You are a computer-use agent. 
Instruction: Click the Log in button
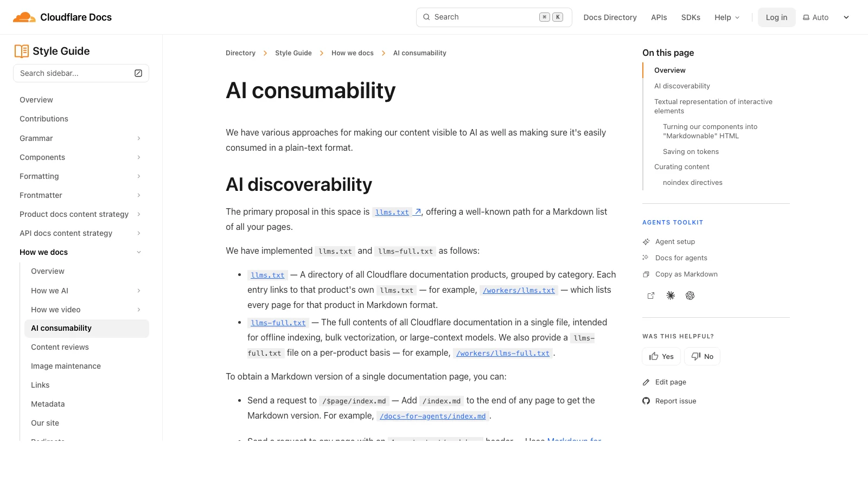pos(776,17)
